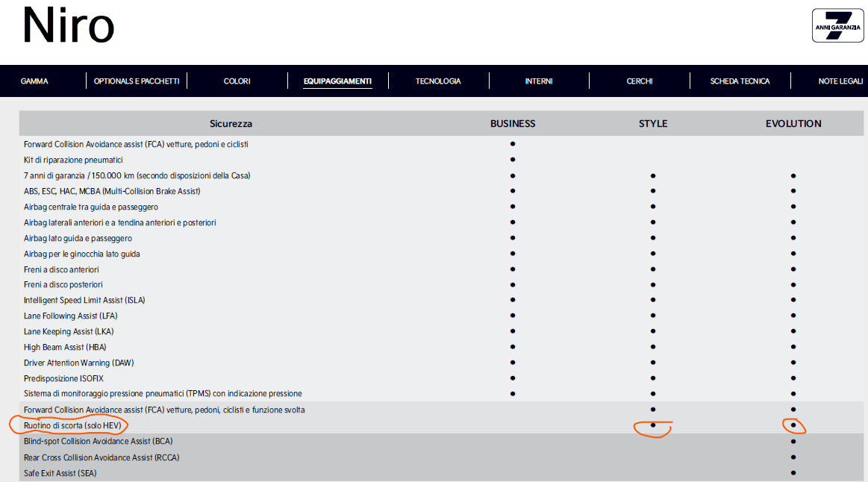The height and width of the screenshot is (482, 868).
Task: Select 'Driver Attention Warning (DAW)' text
Action: [x=78, y=363]
